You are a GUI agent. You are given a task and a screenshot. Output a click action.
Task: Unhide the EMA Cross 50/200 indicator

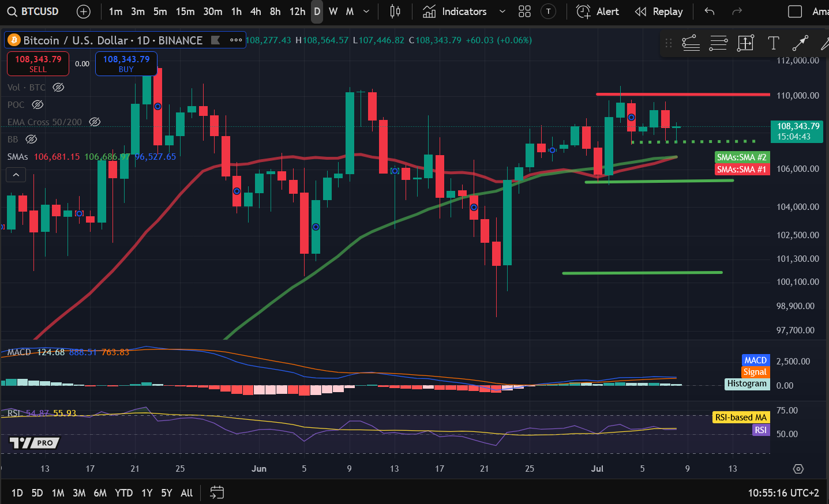(x=95, y=122)
